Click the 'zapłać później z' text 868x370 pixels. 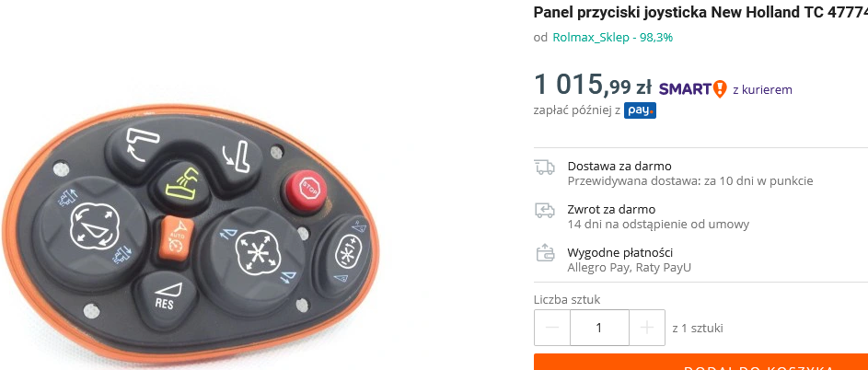[577, 110]
